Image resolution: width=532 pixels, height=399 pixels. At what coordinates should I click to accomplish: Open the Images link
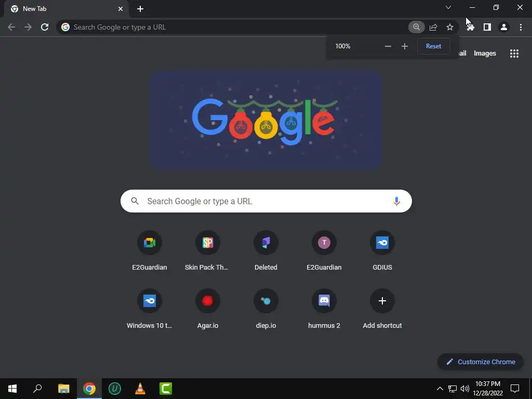(485, 54)
